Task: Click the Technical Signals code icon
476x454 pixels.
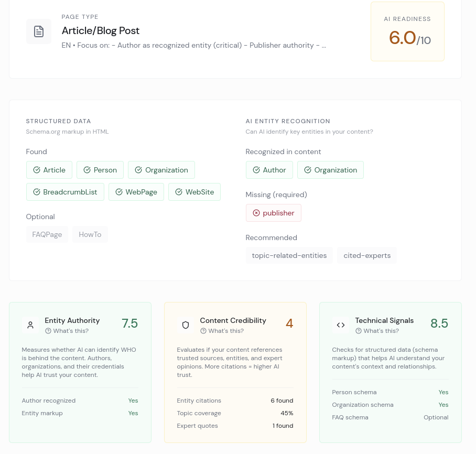Action: pyautogui.click(x=341, y=325)
